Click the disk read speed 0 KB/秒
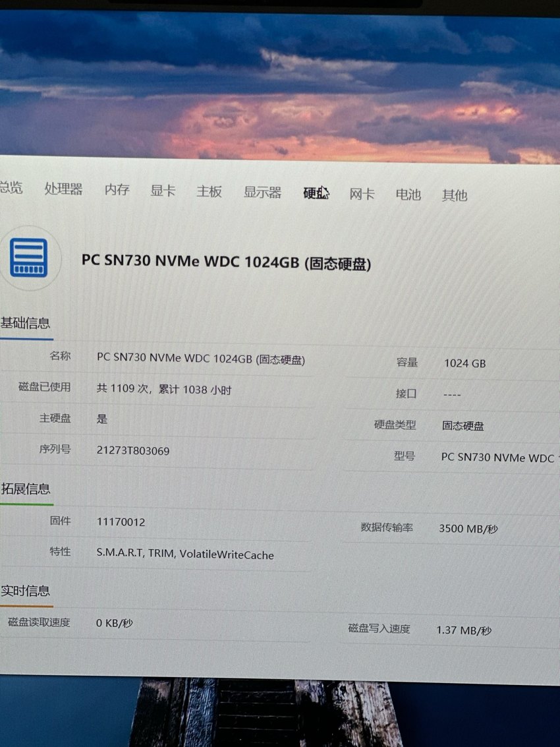 coord(114,623)
